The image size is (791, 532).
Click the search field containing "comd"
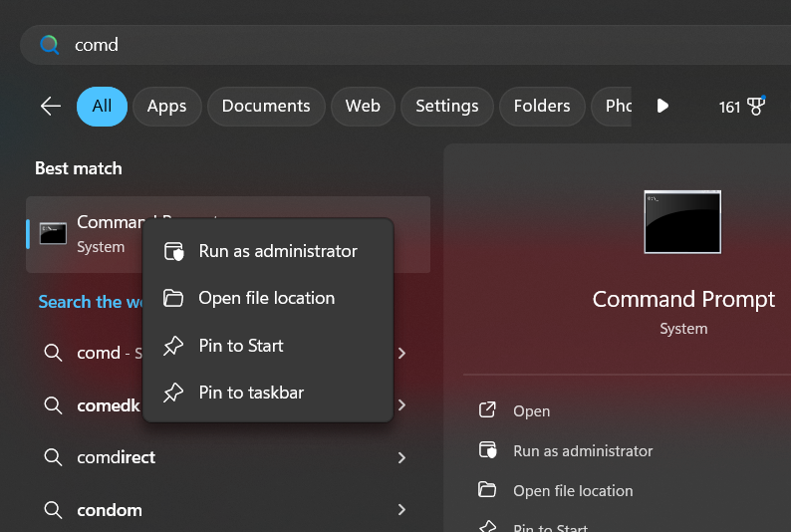point(405,45)
